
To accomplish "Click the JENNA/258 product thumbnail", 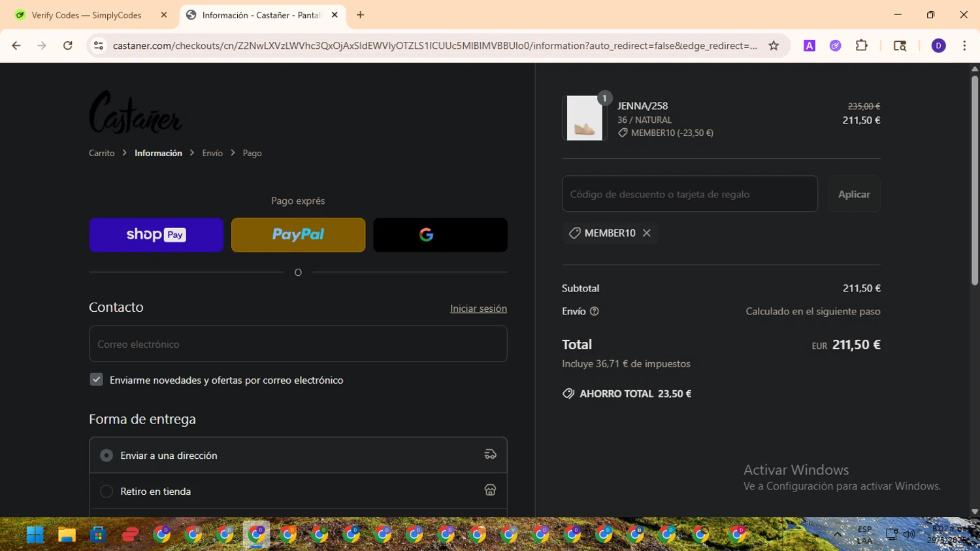I will click(584, 118).
